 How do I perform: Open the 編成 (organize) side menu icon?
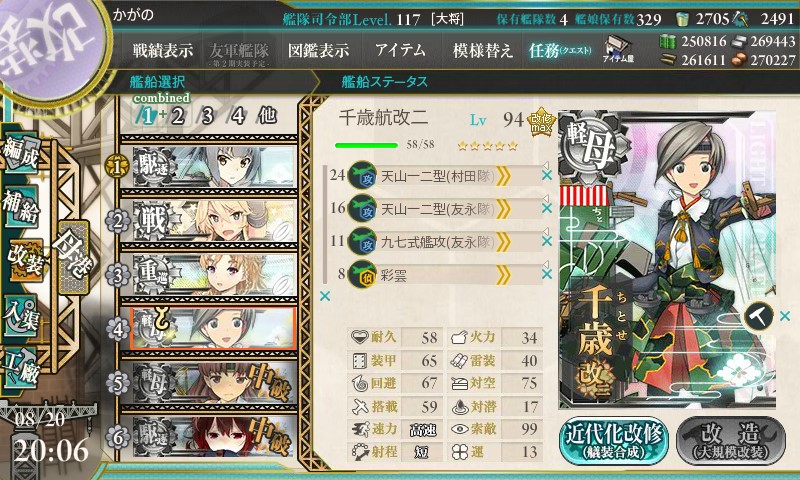tap(21, 154)
